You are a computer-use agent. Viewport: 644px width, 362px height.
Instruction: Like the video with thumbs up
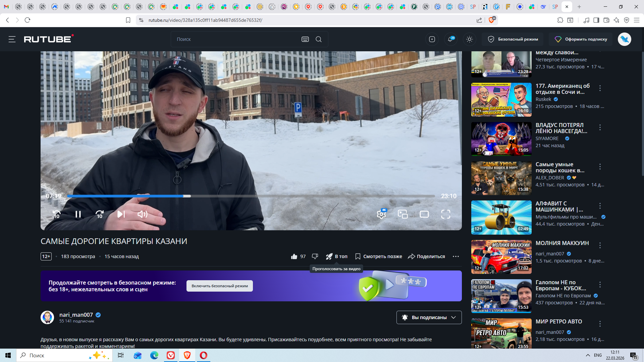tap(294, 256)
